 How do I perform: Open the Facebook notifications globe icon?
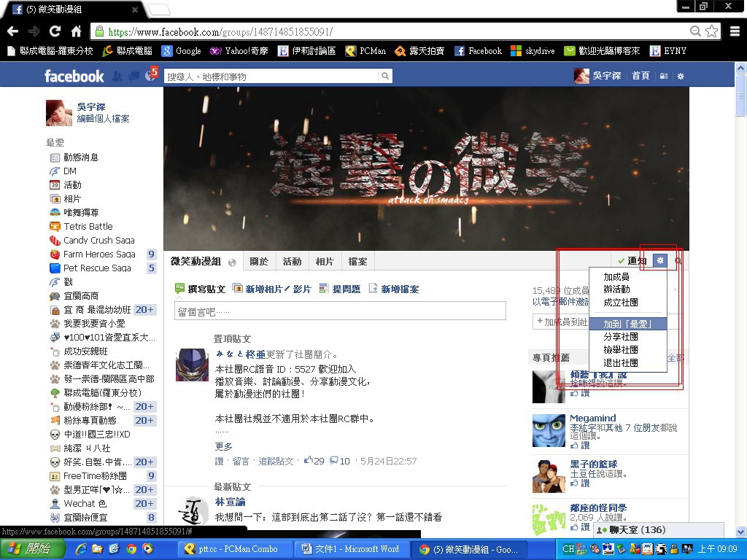(x=150, y=76)
